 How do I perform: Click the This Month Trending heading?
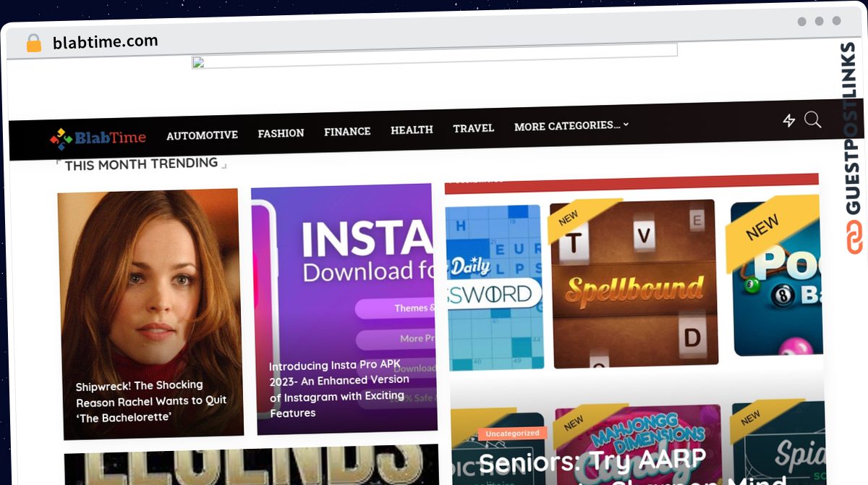pos(141,164)
